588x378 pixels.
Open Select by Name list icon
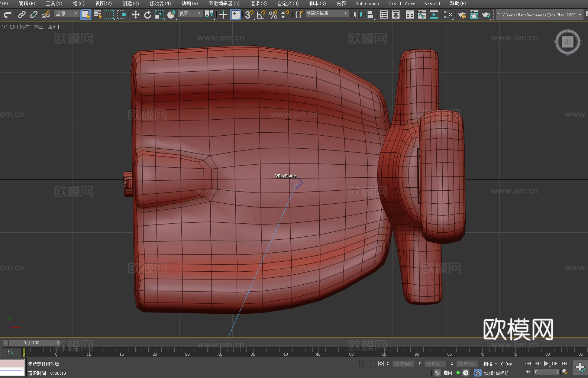(x=98, y=14)
